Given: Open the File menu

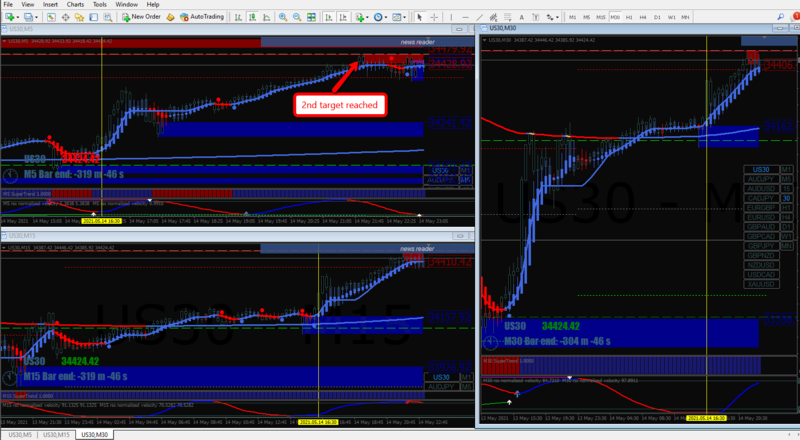Looking at the screenshot, I should pos(8,5).
